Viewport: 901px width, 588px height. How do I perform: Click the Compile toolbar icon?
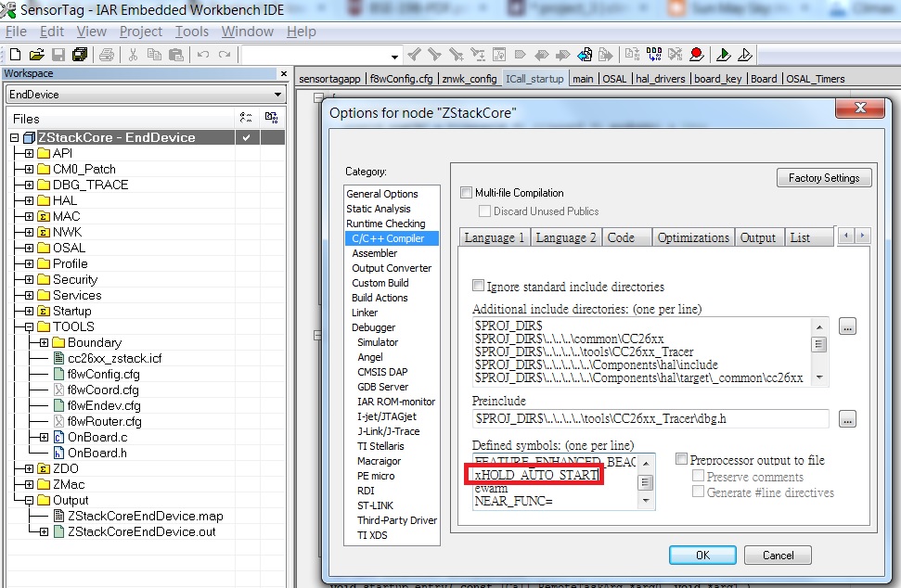pyautogui.click(x=632, y=55)
